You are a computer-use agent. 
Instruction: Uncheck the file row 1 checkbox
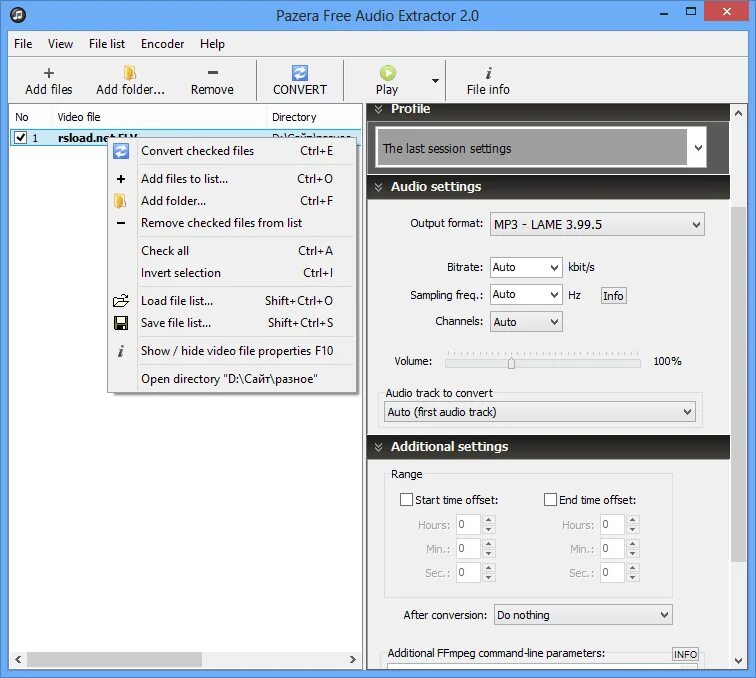(x=21, y=137)
